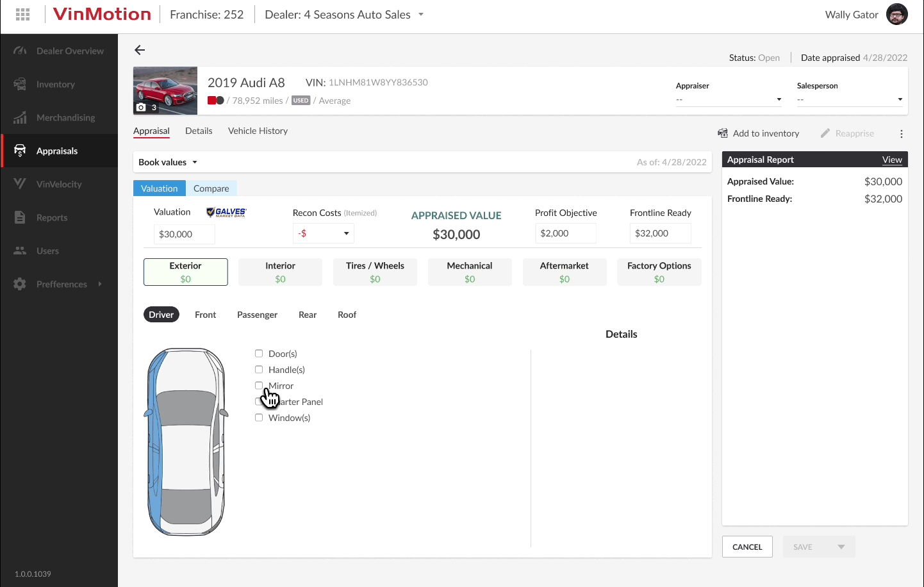Screen dimensions: 924x587
Task: Click the Appraisals car icon
Action: coord(20,151)
